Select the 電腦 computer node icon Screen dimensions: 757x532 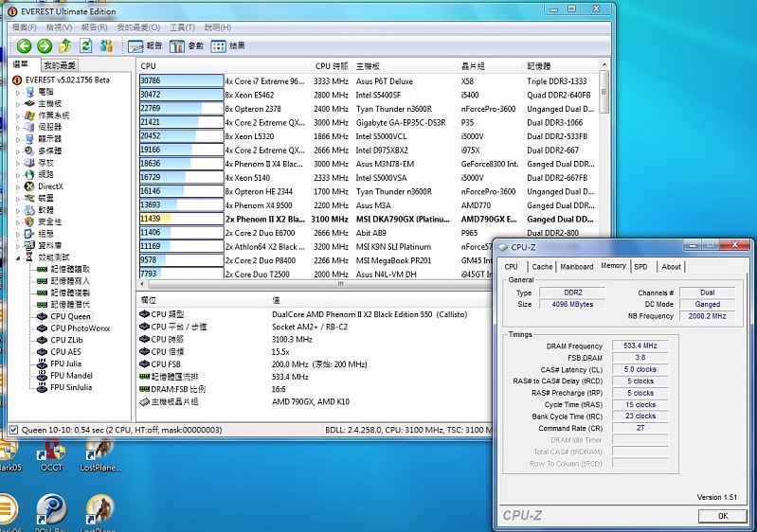click(30, 92)
